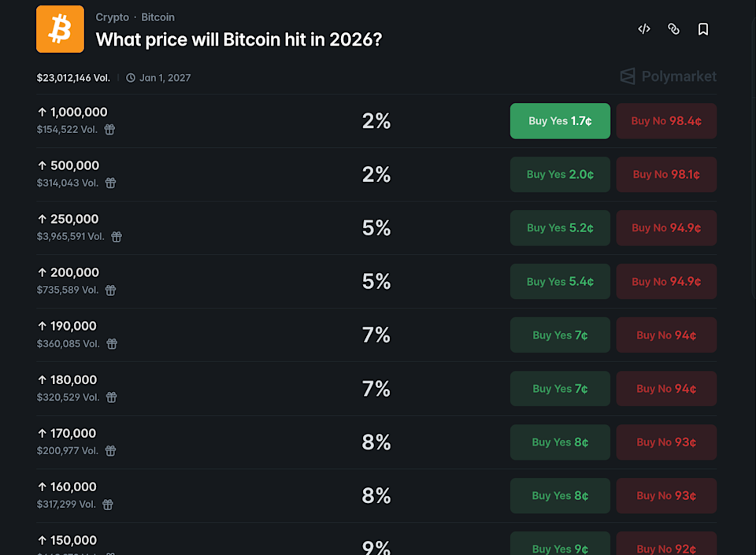Click gift icon on the 180,000 row
This screenshot has height=555, width=756.
point(111,398)
